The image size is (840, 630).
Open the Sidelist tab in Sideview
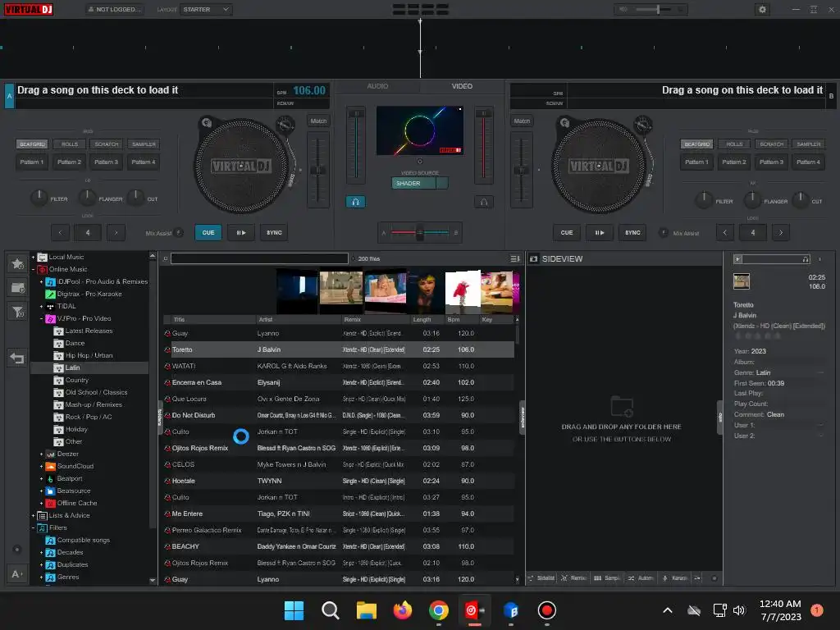541,578
